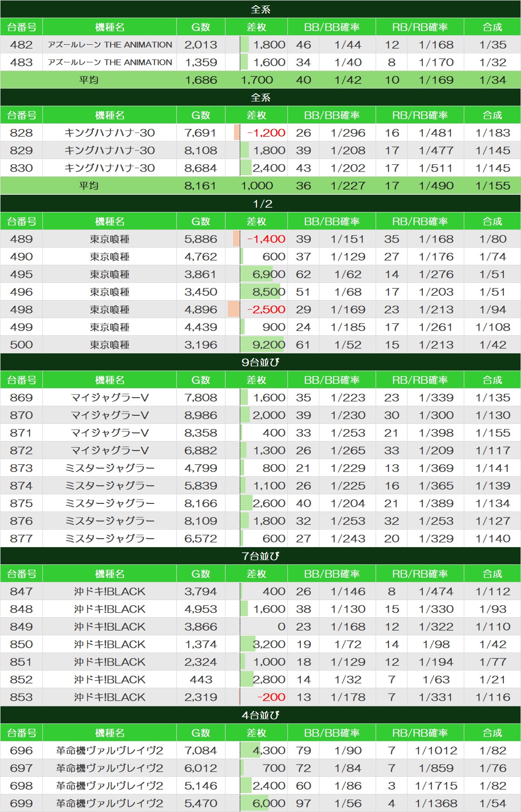The image size is (521, 812).
Task: Click マイジャグラーV name in row 870
Action: click(x=110, y=415)
